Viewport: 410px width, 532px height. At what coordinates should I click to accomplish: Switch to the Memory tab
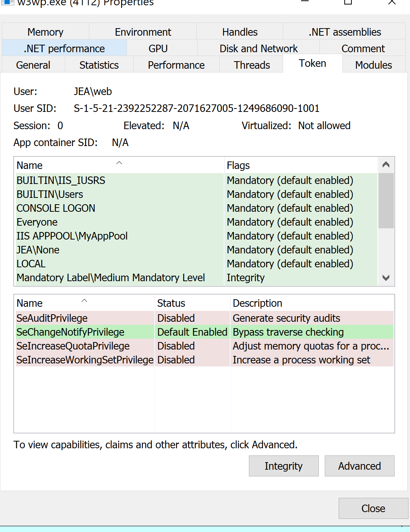pyautogui.click(x=45, y=32)
